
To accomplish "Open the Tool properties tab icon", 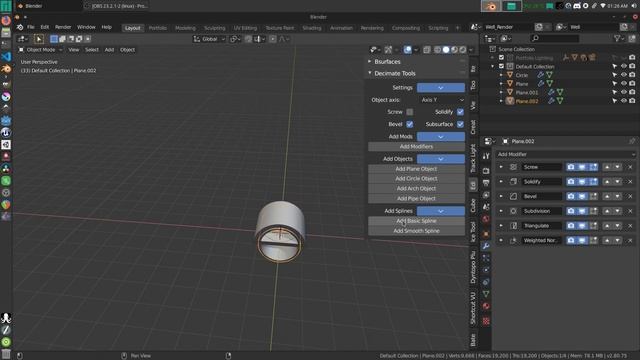I will [486, 156].
